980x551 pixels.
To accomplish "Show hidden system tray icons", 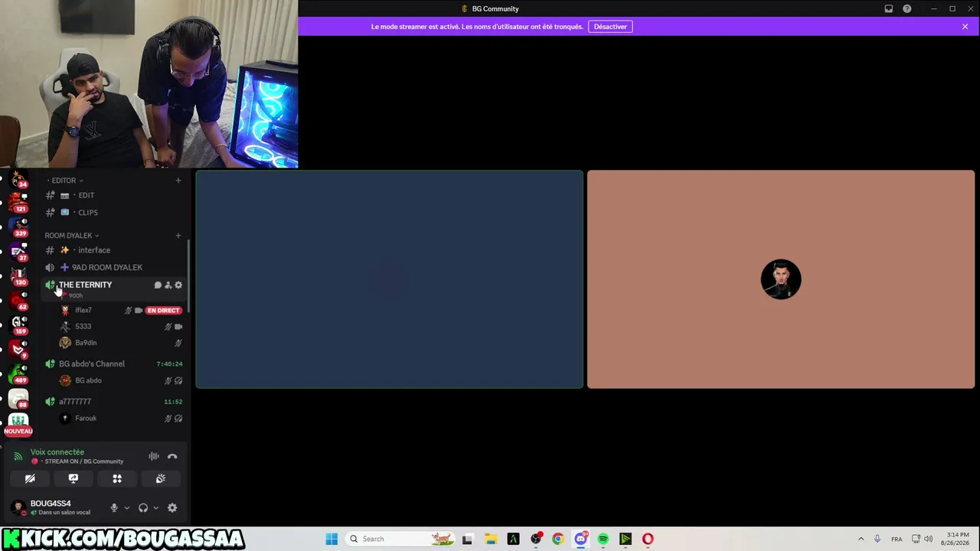I will 861,540.
